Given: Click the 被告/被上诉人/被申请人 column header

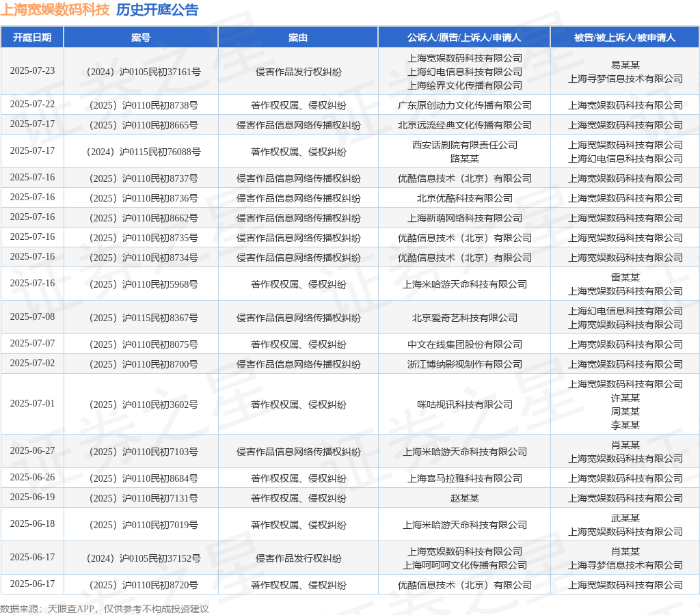Looking at the screenshot, I should click(x=625, y=38).
